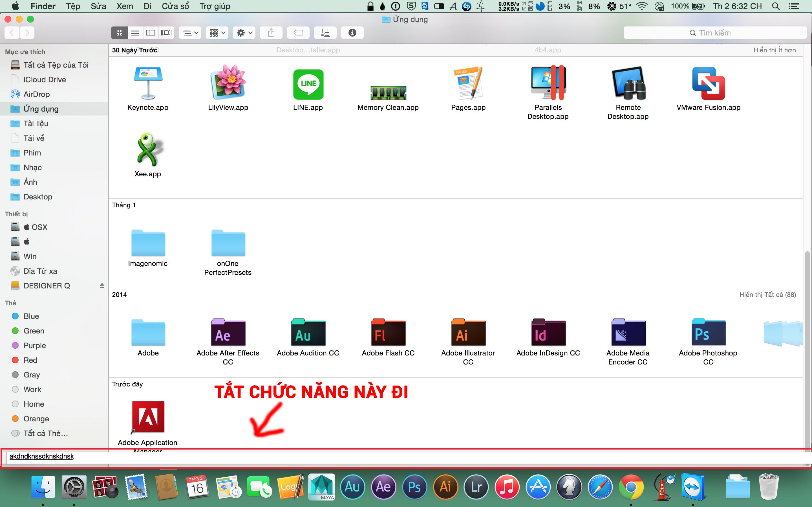Switch to Cover Flow view
This screenshot has width=812, height=507.
(x=166, y=32)
